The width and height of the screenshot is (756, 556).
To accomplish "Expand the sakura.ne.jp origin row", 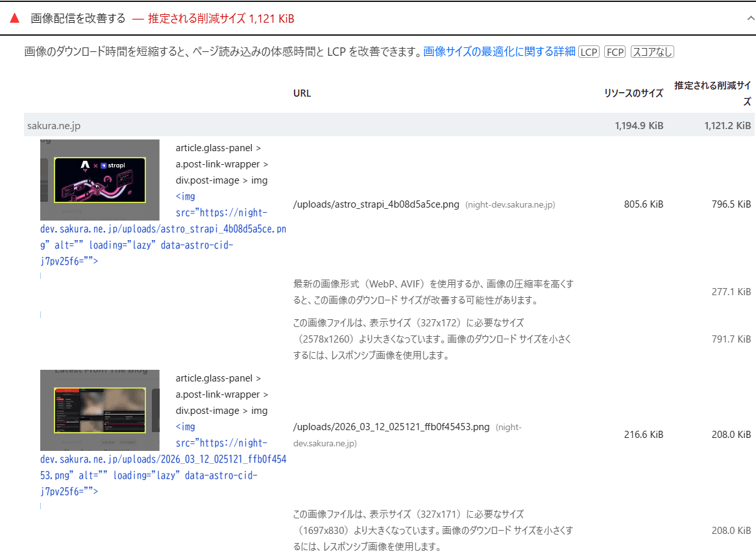I will tap(53, 125).
